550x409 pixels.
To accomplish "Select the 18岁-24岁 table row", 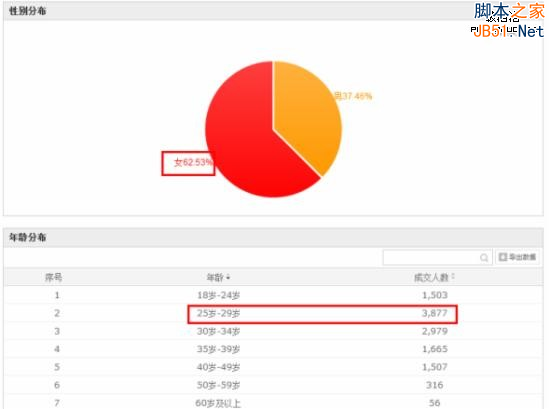I will point(274,295).
